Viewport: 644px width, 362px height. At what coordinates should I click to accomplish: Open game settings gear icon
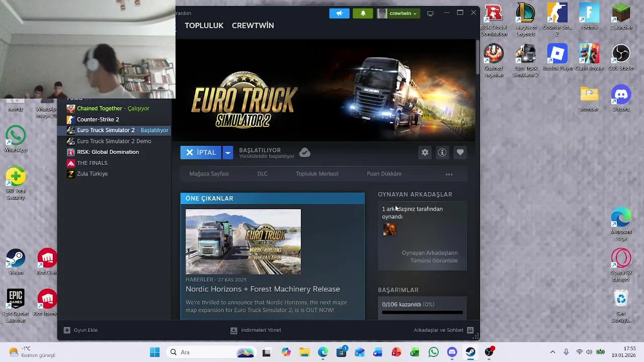[x=425, y=152]
